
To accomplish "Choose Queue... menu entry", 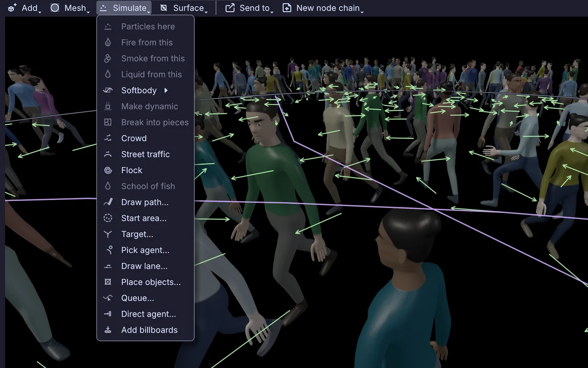I will [x=145, y=298].
